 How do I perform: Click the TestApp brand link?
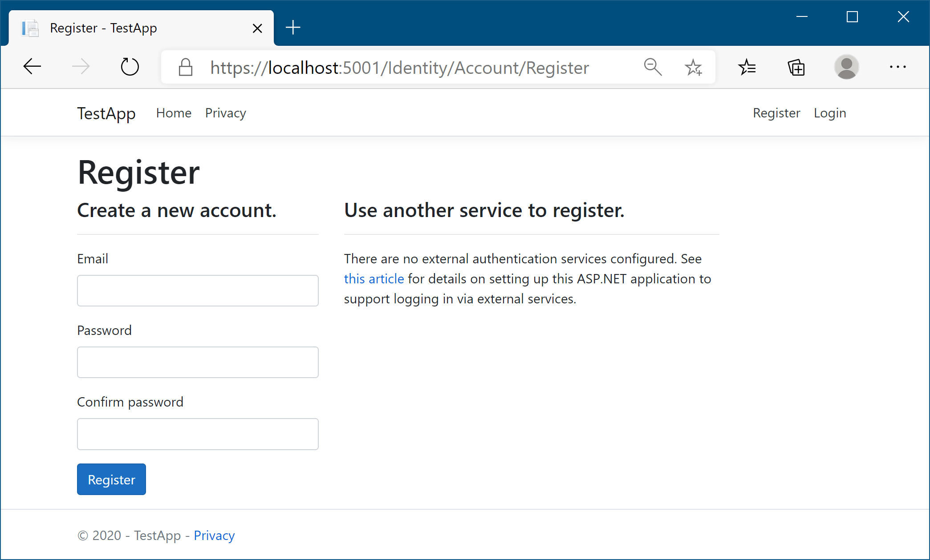point(106,113)
